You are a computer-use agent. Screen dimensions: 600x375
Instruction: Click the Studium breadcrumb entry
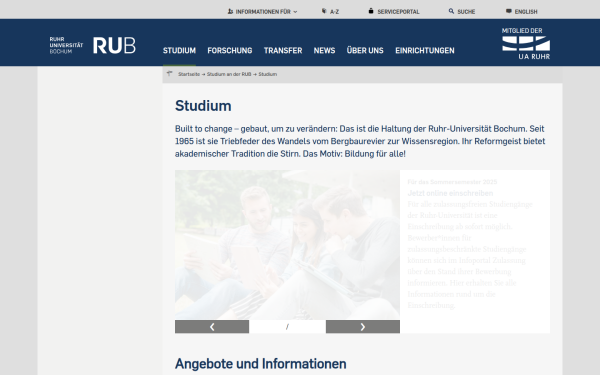click(267, 74)
